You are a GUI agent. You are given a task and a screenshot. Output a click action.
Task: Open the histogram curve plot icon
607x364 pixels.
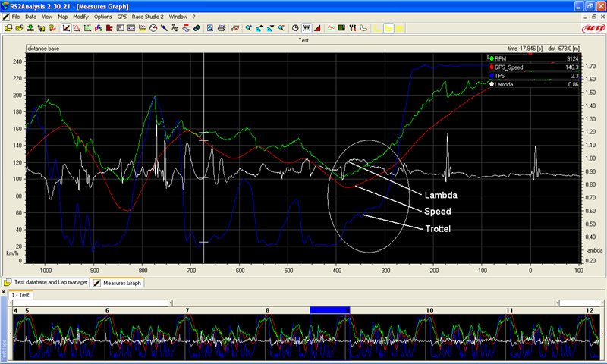point(77,28)
